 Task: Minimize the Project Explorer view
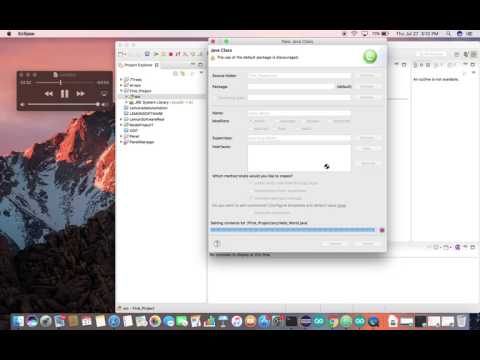(193, 64)
